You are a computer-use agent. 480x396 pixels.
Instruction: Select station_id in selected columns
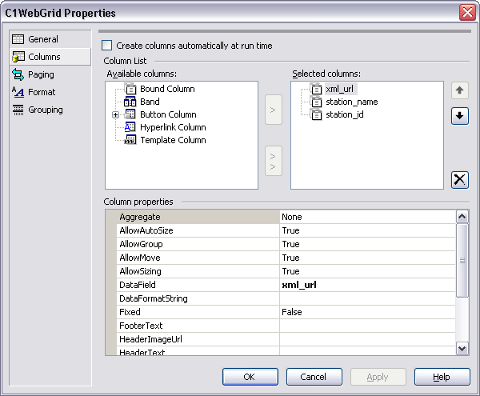(344, 115)
